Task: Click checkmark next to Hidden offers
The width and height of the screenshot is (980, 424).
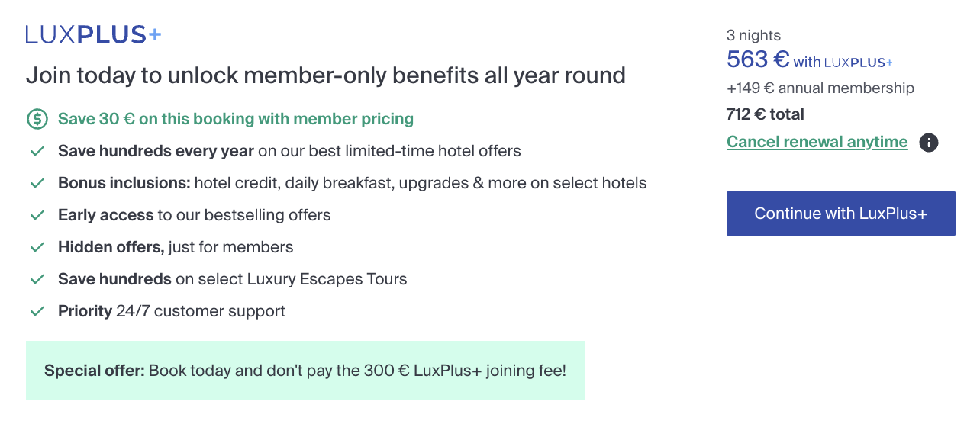Action: point(37,247)
